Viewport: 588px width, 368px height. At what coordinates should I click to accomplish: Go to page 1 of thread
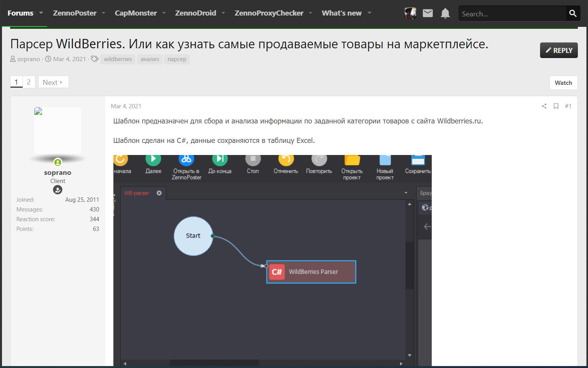point(16,82)
